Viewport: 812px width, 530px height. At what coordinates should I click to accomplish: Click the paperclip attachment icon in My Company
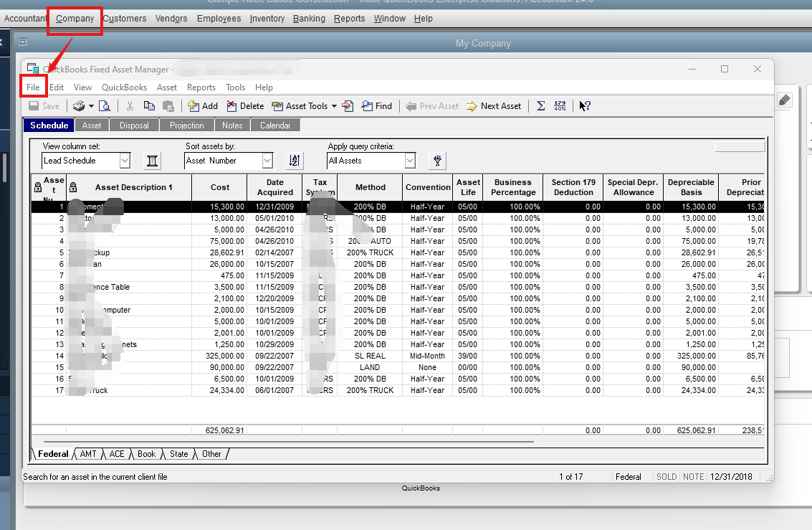point(785,100)
